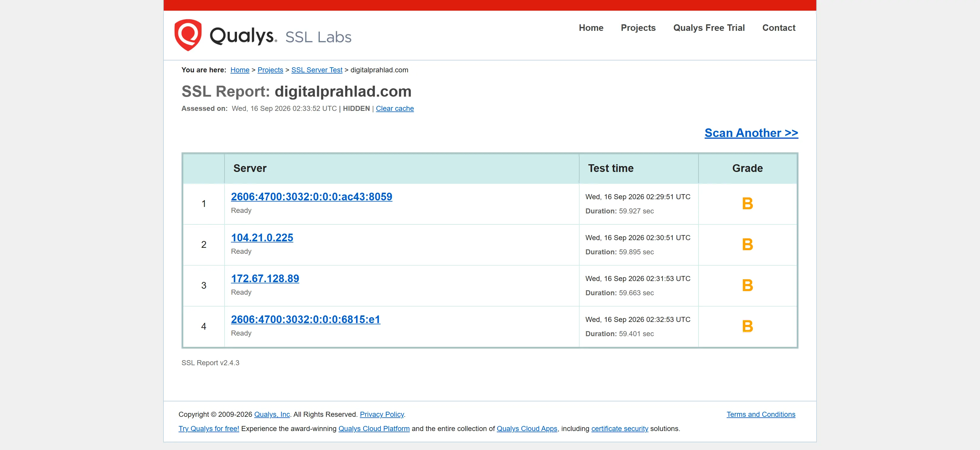Screen dimensions: 980x450
Task: Open Qualys Cloud Apps link
Action: 526,428
